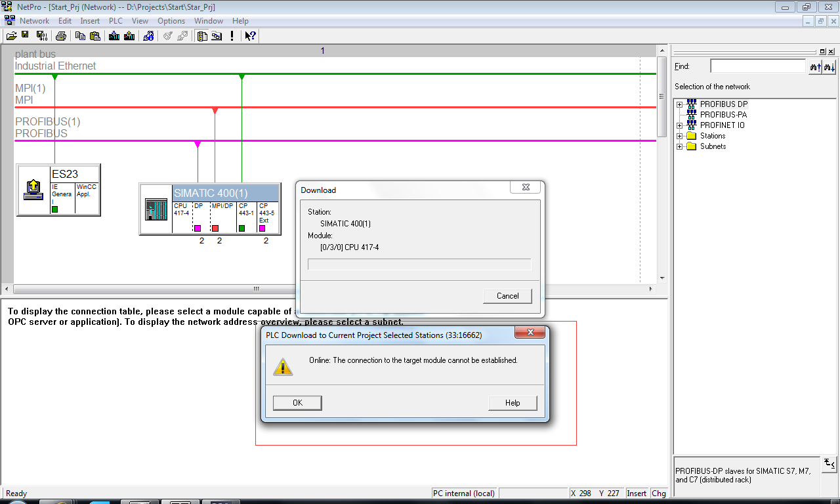Click the network view scroll down arrow

(661, 278)
